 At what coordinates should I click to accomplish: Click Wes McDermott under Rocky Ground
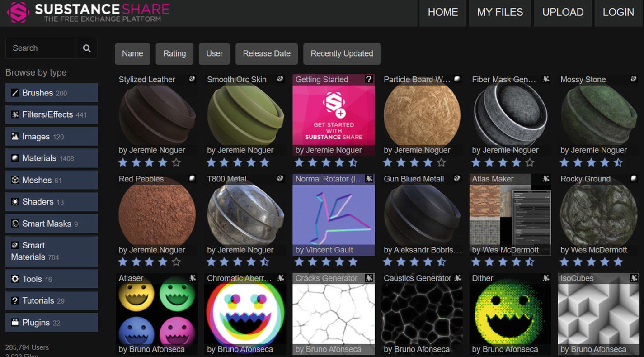coord(599,250)
